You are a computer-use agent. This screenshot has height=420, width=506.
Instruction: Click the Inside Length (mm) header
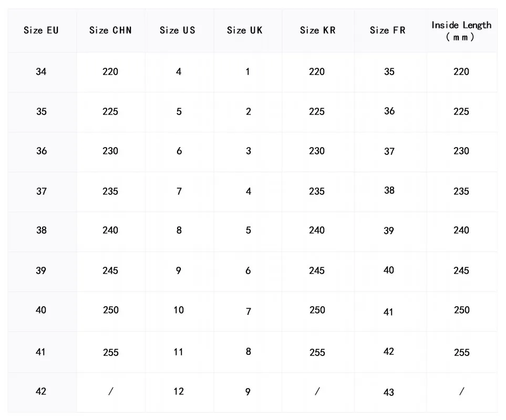pos(461,31)
